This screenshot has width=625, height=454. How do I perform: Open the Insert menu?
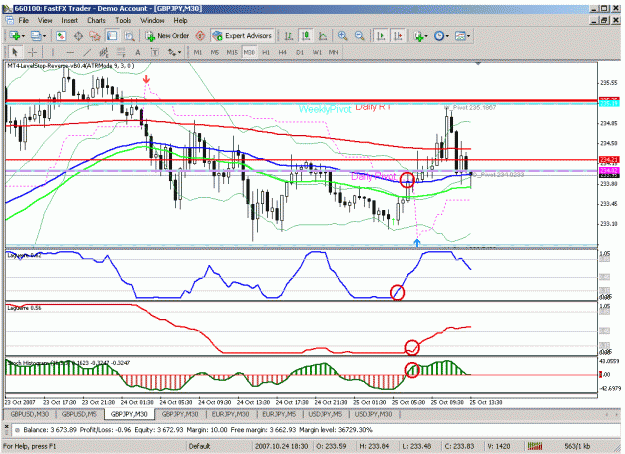click(x=69, y=20)
